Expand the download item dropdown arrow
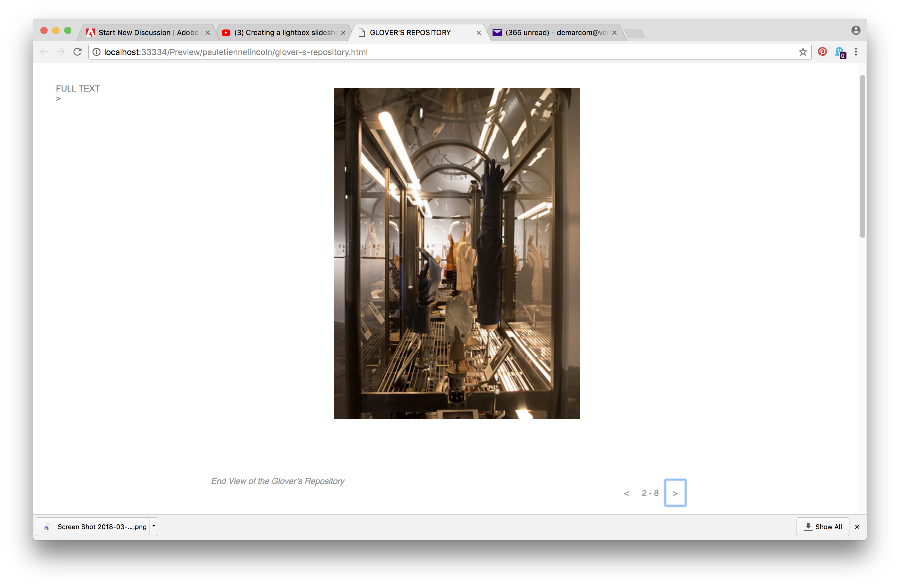The height and width of the screenshot is (588, 900). 153,526
